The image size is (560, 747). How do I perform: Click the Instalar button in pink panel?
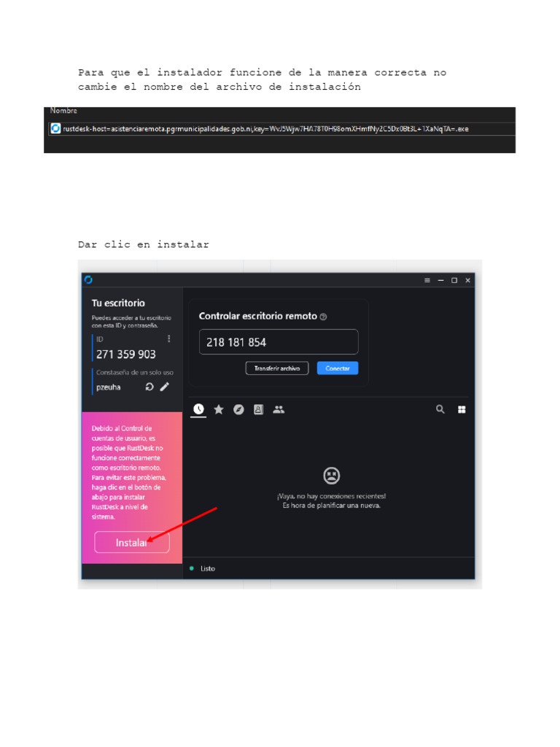[x=132, y=542]
